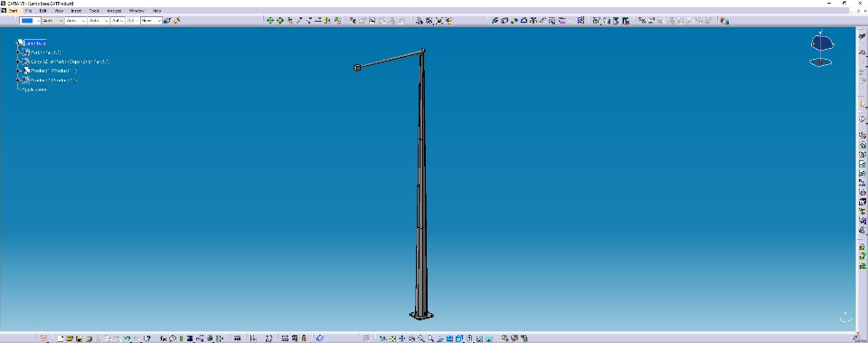Click the Fit All In icon
The image size is (868, 343).
click(x=392, y=338)
